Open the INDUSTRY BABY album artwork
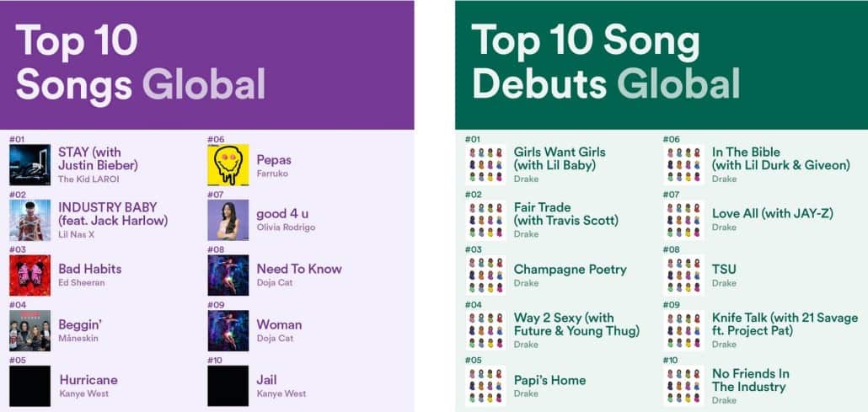This screenshot has height=412, width=868. pyautogui.click(x=29, y=221)
